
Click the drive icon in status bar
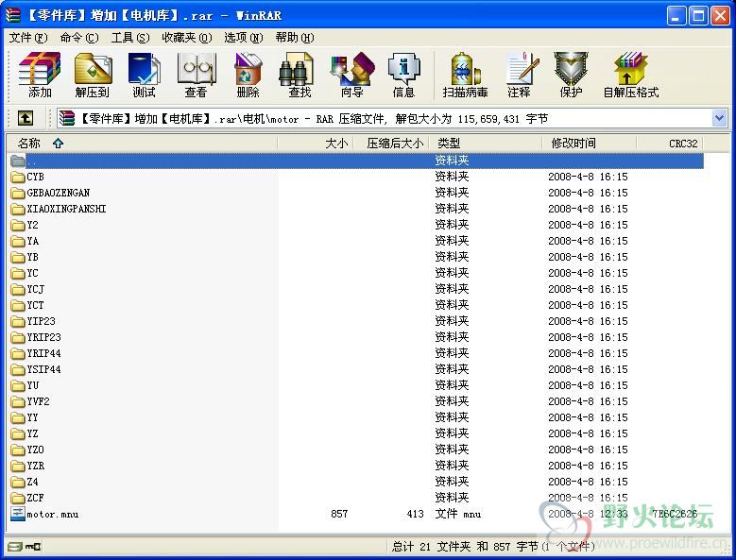point(15,547)
